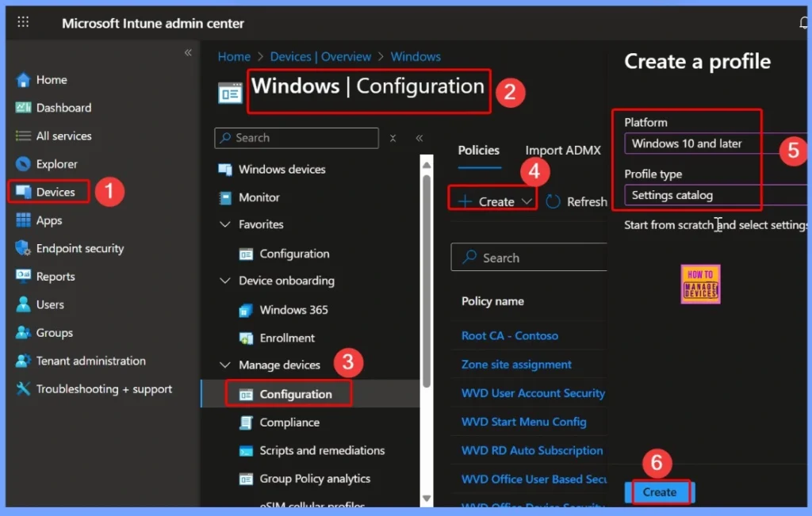Click Refresh in the policies toolbar

tap(577, 201)
